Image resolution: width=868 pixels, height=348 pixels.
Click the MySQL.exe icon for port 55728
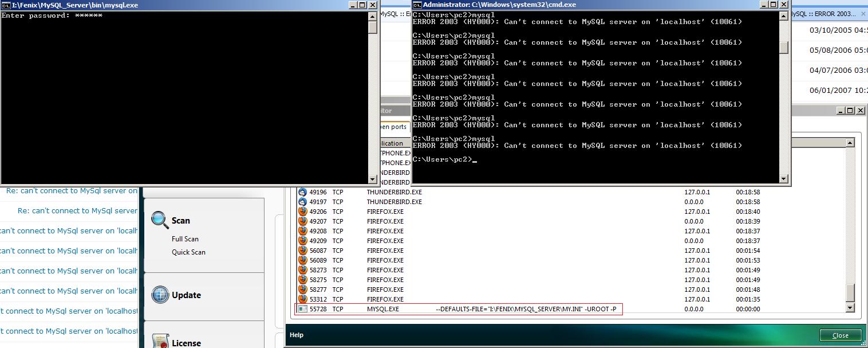pyautogui.click(x=302, y=309)
